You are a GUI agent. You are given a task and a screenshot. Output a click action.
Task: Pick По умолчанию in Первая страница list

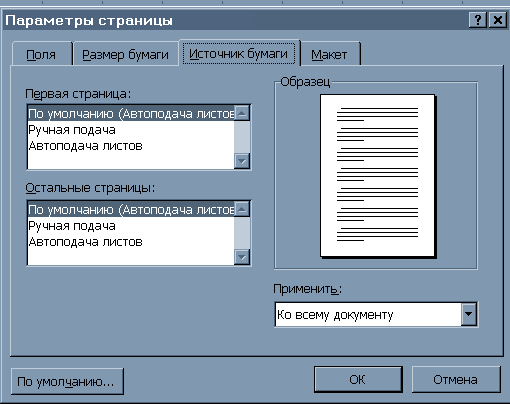tap(131, 114)
